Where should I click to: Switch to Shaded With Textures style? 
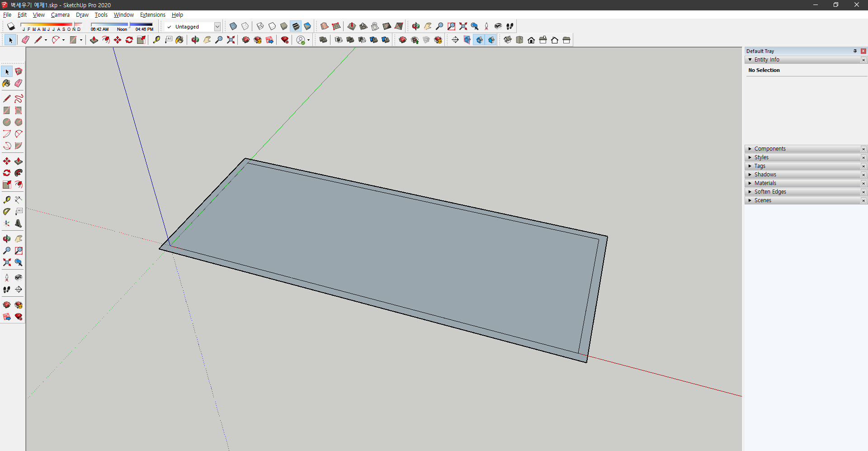[x=296, y=26]
